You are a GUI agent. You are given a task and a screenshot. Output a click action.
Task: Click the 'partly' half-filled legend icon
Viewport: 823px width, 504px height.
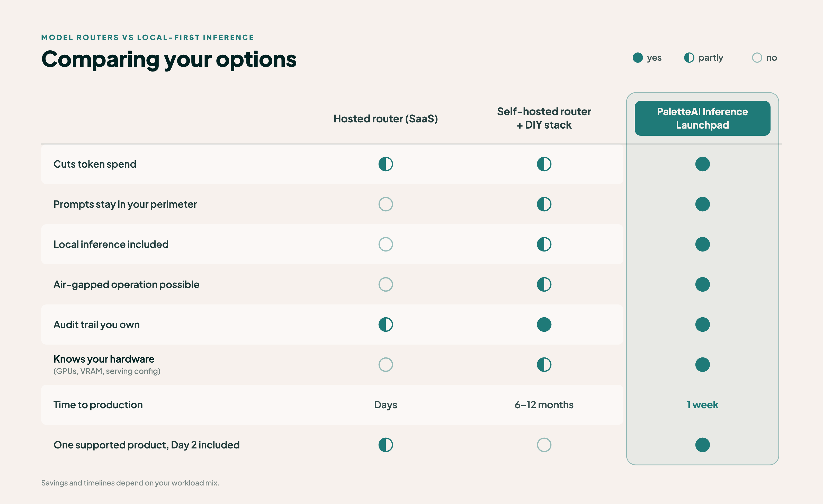[x=689, y=57]
